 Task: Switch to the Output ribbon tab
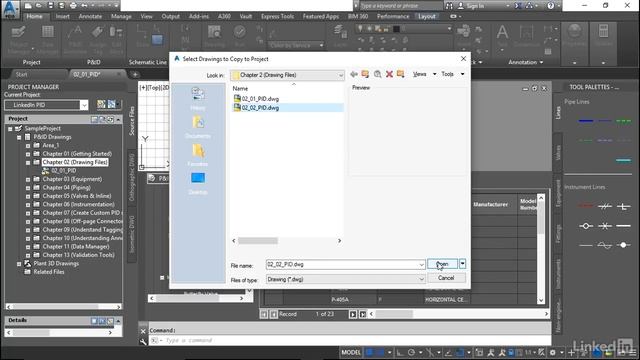pyautogui.click(x=171, y=16)
